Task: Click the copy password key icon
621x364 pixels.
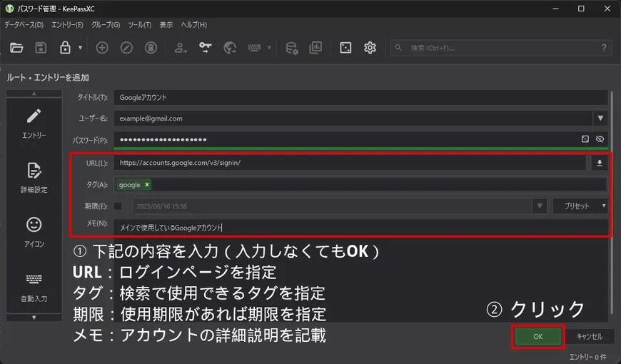Action: pyautogui.click(x=205, y=48)
